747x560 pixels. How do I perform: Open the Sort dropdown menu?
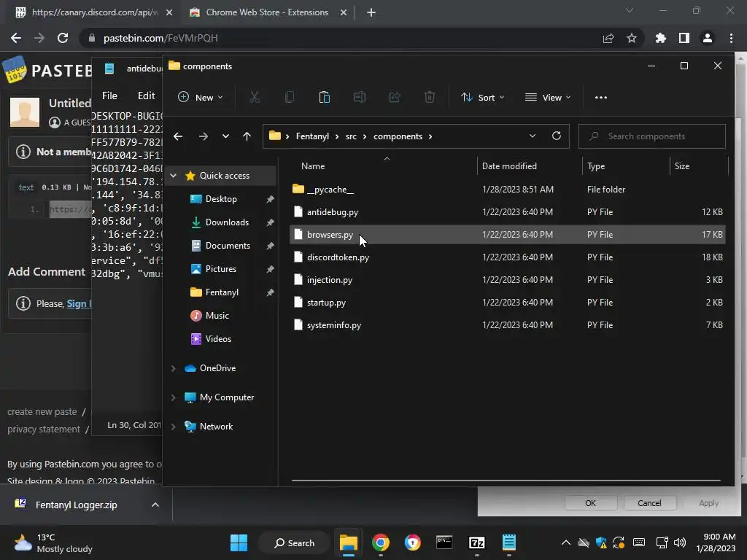[483, 97]
